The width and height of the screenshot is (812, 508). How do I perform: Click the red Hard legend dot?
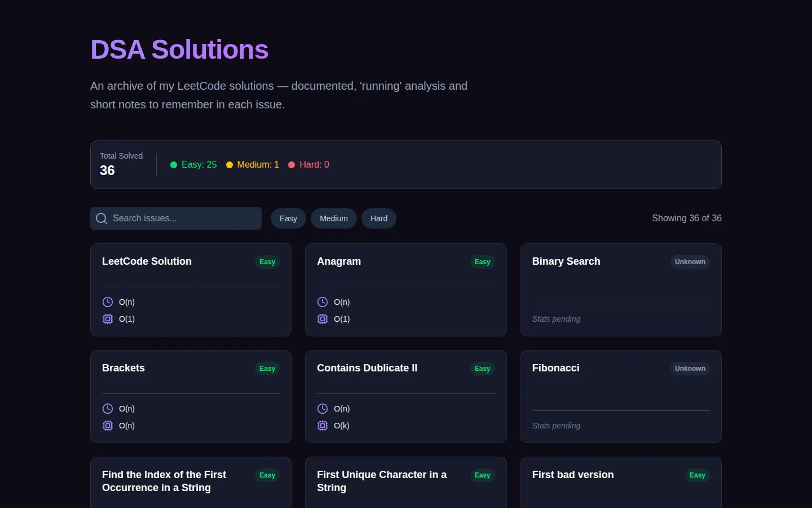pos(292,165)
